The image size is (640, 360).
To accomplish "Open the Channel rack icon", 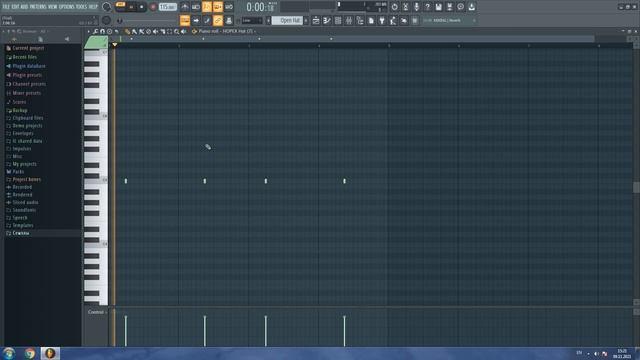I will pyautogui.click(x=338, y=20).
